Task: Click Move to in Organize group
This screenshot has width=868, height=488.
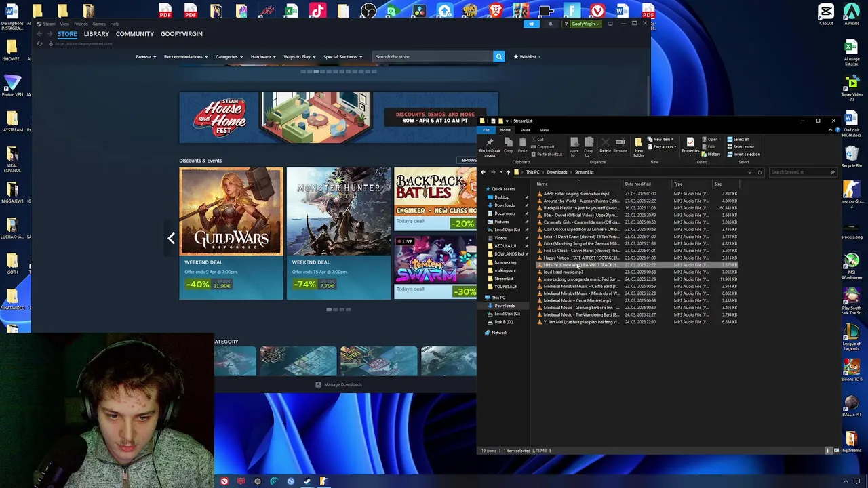Action: [574, 146]
